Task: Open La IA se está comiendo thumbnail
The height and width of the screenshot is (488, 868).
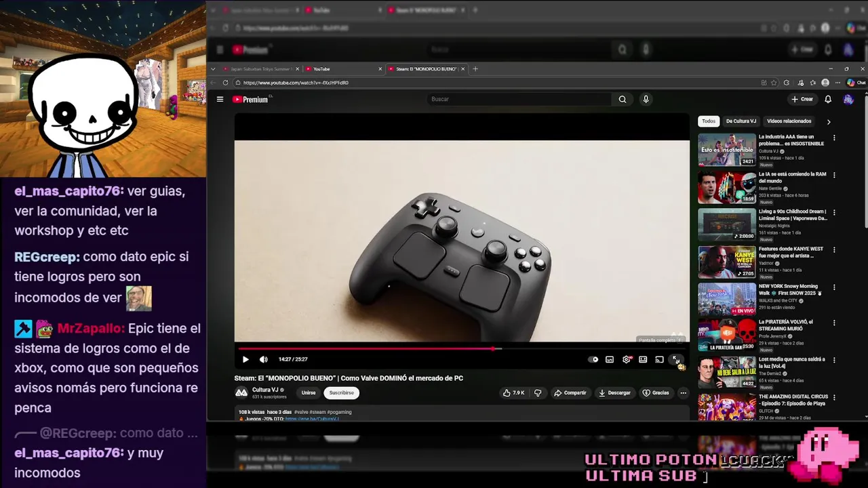Action: [726, 187]
